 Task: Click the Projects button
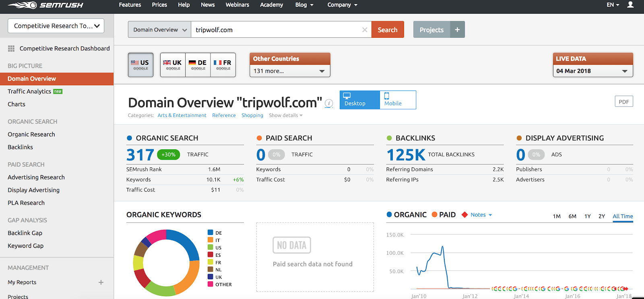pyautogui.click(x=431, y=30)
